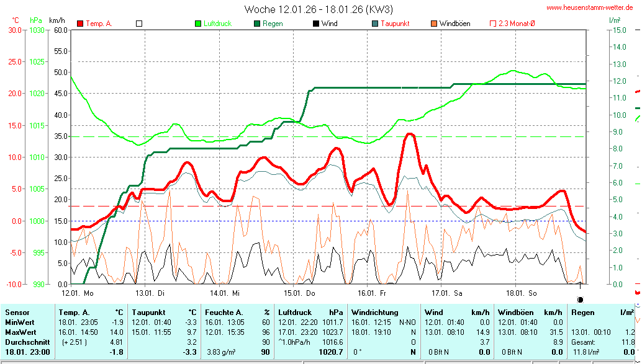This screenshot has width=642, height=364.
Task: Click the empty white legend box
Action: click(139, 24)
